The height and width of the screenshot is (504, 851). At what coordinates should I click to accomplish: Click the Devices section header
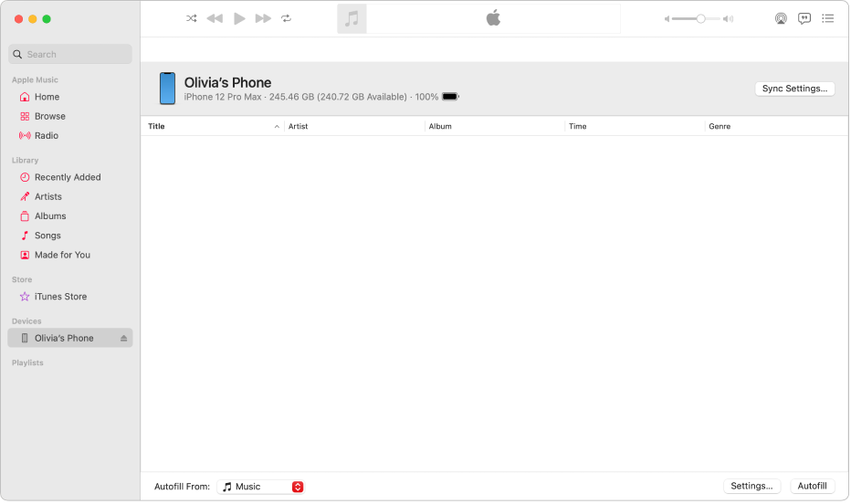coord(26,321)
